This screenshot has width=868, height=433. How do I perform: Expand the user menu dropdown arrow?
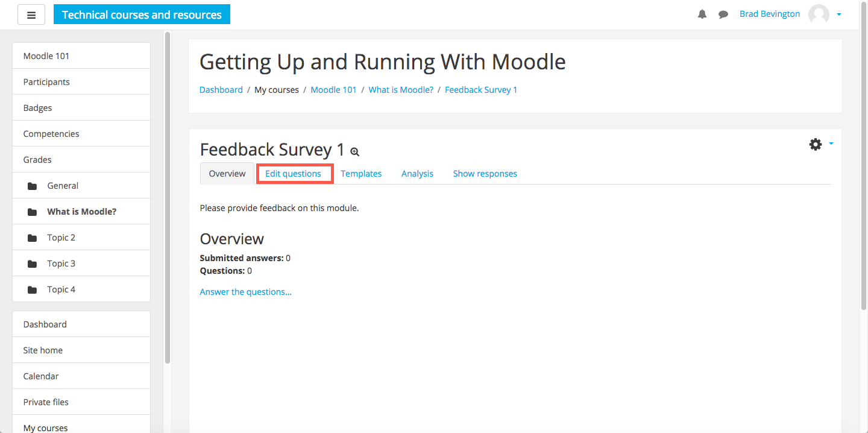pos(839,14)
